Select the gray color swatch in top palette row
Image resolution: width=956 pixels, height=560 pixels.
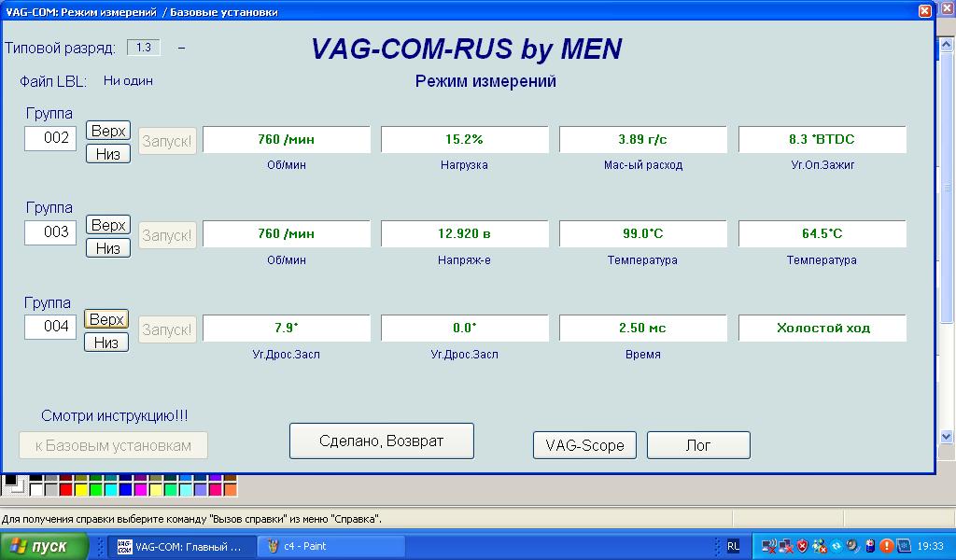click(51, 478)
